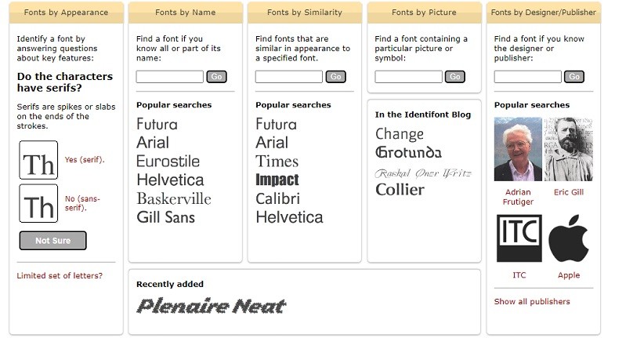Follow the 'Limited set of letters?' link

tap(60, 275)
